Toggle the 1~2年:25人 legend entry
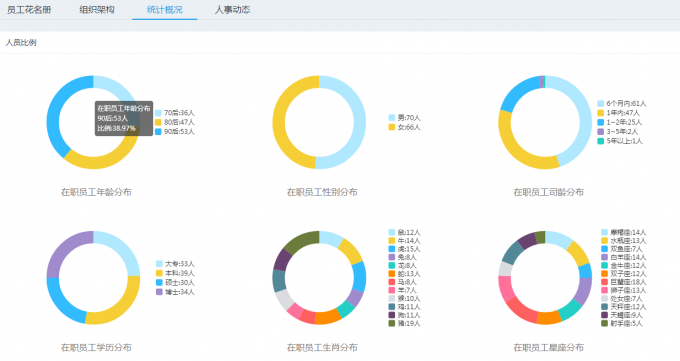Image resolution: width=680 pixels, height=361 pixels. (x=619, y=122)
